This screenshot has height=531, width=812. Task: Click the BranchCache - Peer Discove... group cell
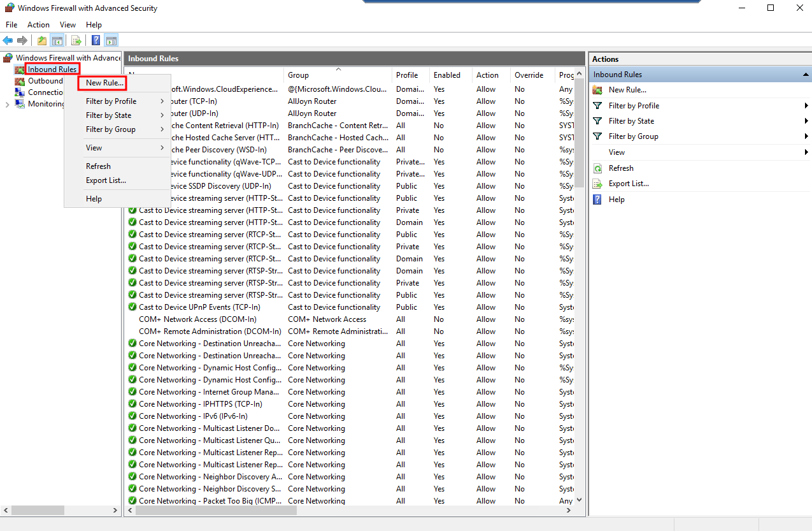[x=338, y=150]
